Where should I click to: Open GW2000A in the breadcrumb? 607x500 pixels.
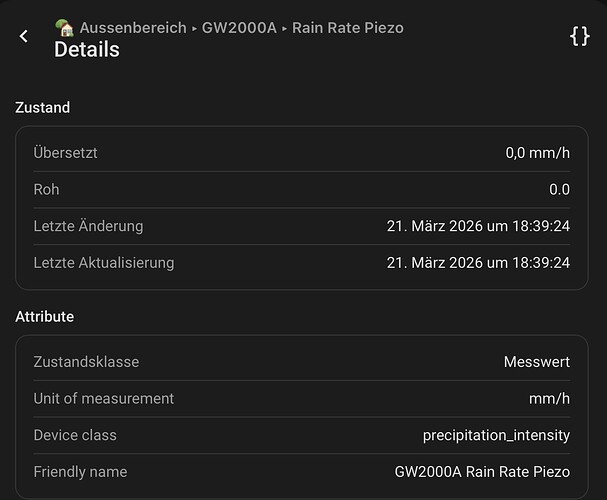[x=239, y=28]
